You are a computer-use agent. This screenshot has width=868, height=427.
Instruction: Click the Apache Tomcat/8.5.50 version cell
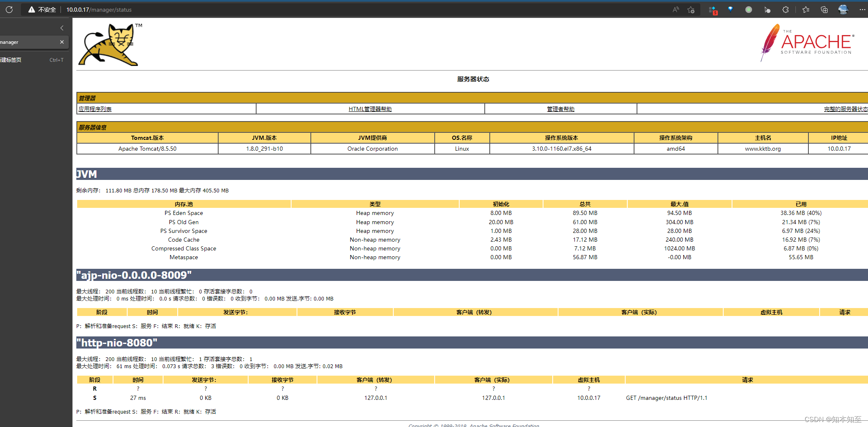tap(147, 149)
